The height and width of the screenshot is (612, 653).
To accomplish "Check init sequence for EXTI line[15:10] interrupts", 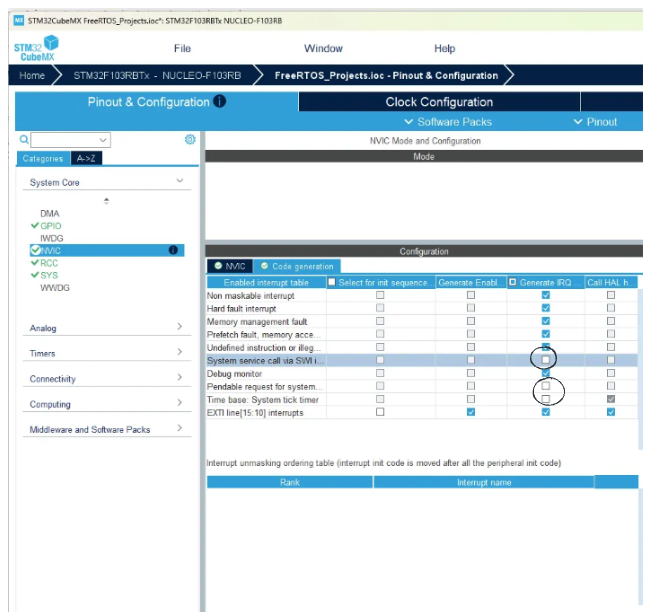I will click(x=380, y=412).
